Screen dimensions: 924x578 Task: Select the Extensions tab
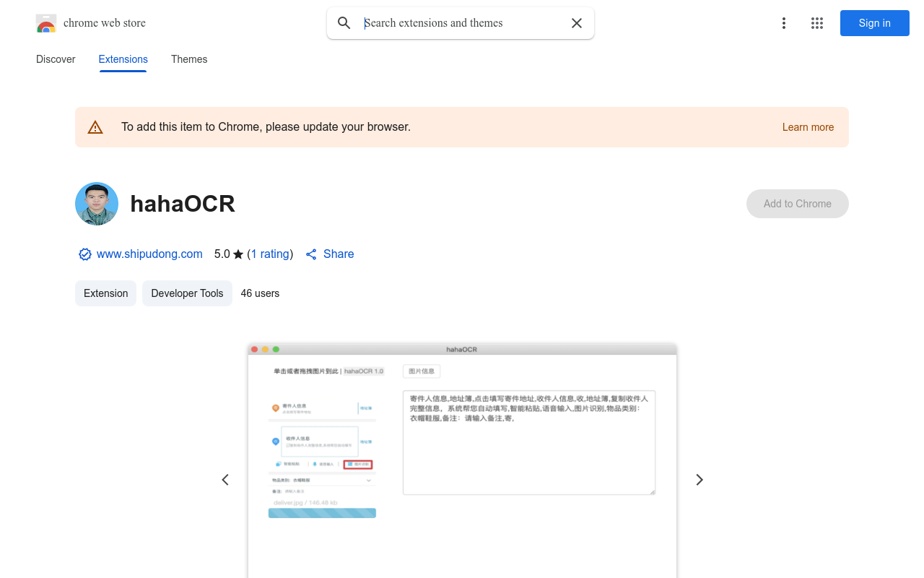click(x=123, y=59)
